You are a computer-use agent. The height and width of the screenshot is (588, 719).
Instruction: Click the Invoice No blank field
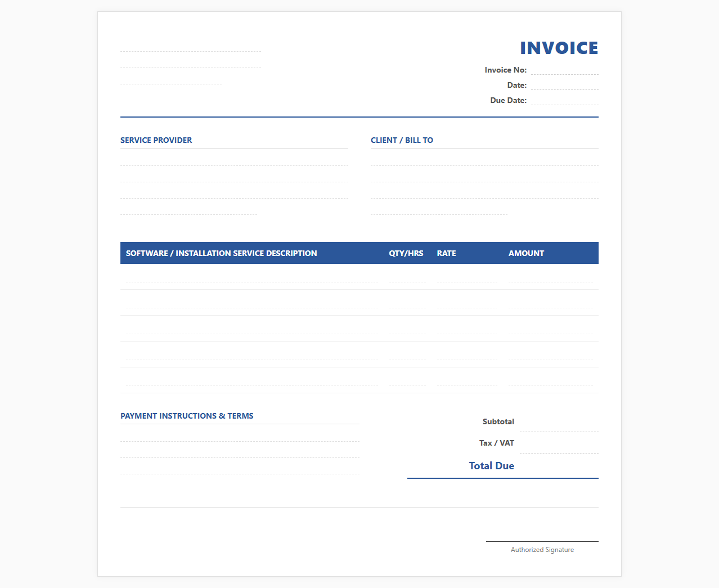(x=565, y=70)
